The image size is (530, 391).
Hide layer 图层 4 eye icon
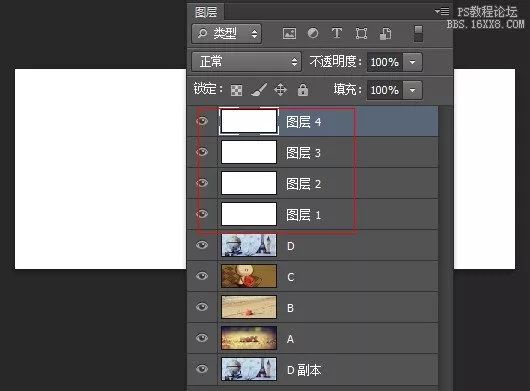pos(202,121)
